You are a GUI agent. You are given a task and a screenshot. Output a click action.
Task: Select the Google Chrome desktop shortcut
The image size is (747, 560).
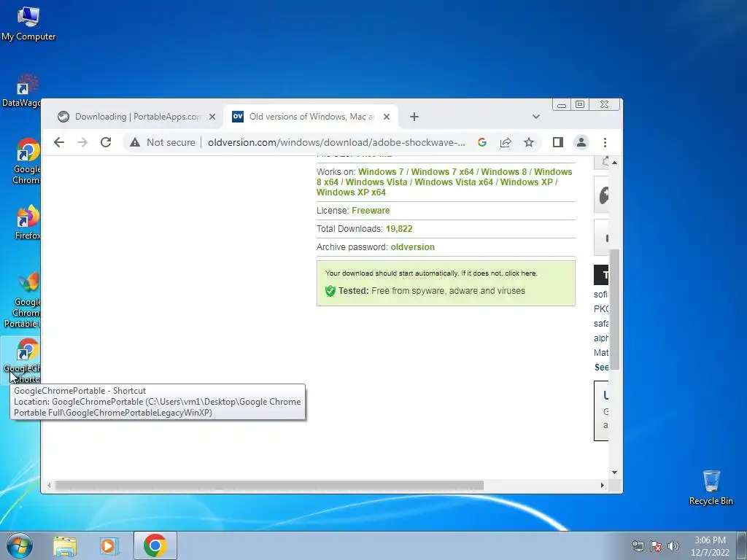pyautogui.click(x=27, y=161)
